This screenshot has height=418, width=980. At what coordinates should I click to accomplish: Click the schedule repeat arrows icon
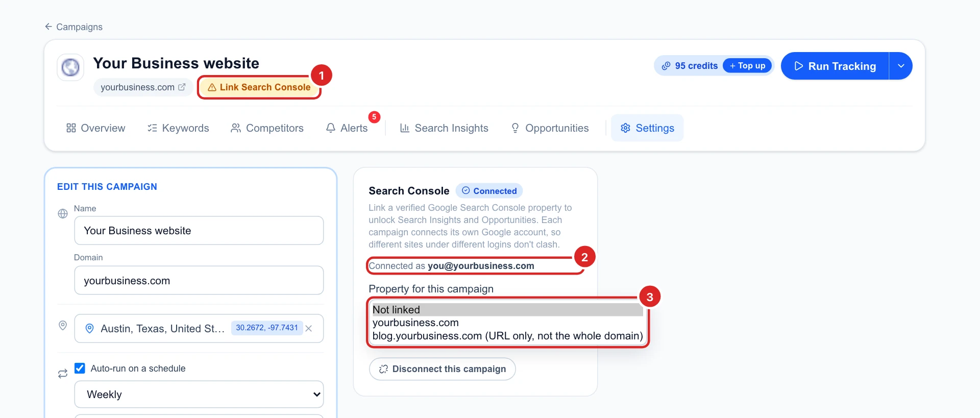63,374
